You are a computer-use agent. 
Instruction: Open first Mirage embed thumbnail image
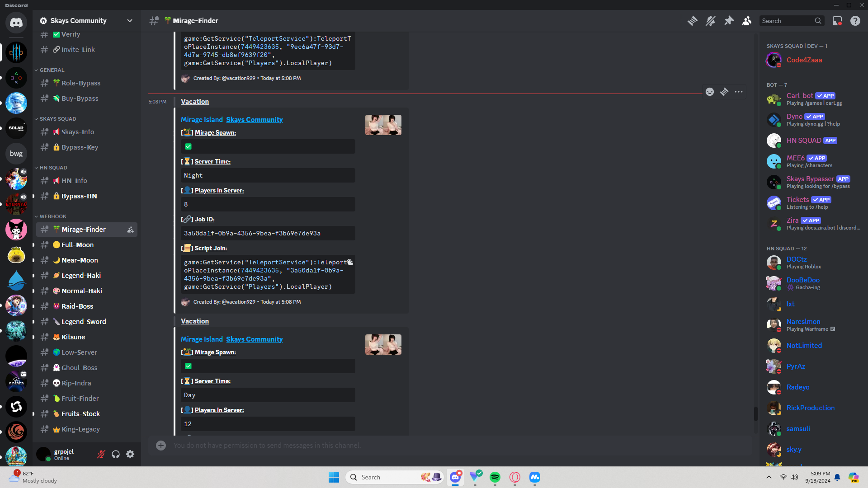[383, 125]
